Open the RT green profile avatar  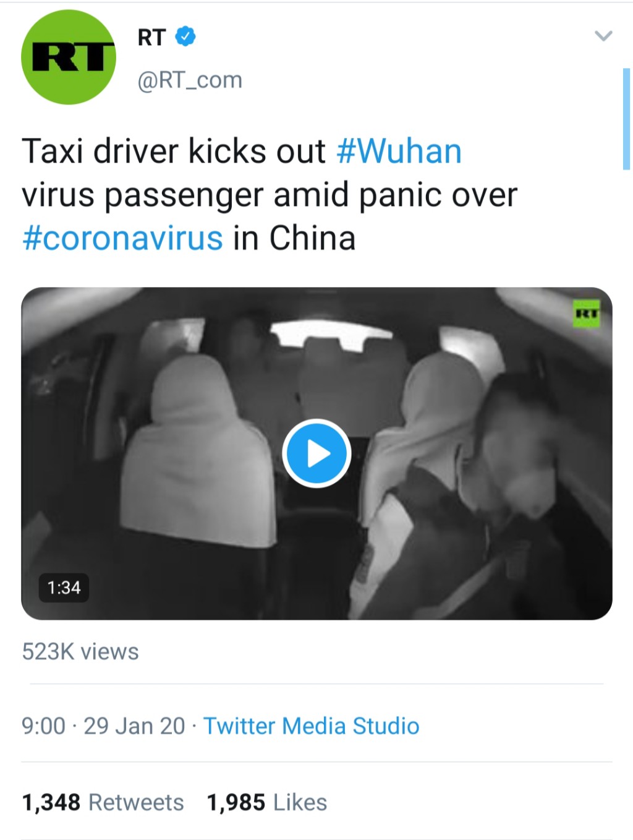pyautogui.click(x=69, y=57)
